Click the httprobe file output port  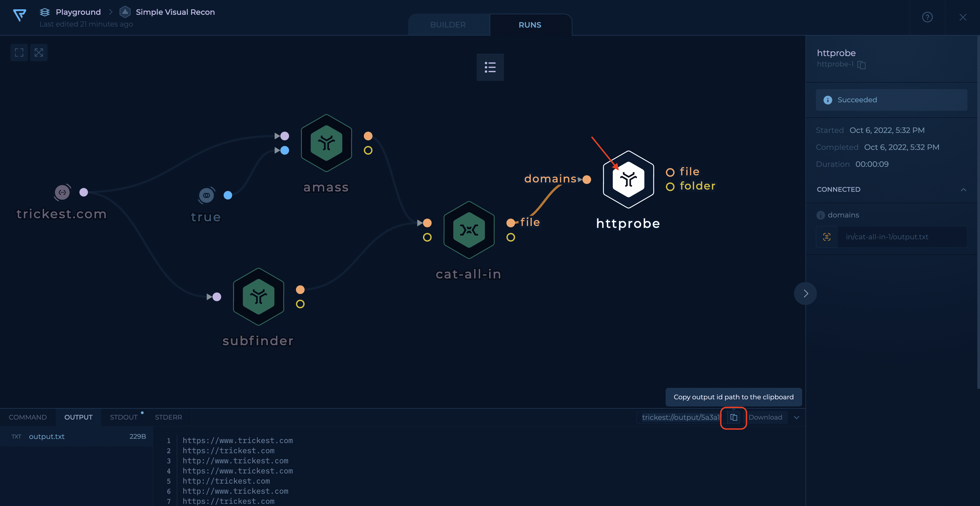click(670, 172)
